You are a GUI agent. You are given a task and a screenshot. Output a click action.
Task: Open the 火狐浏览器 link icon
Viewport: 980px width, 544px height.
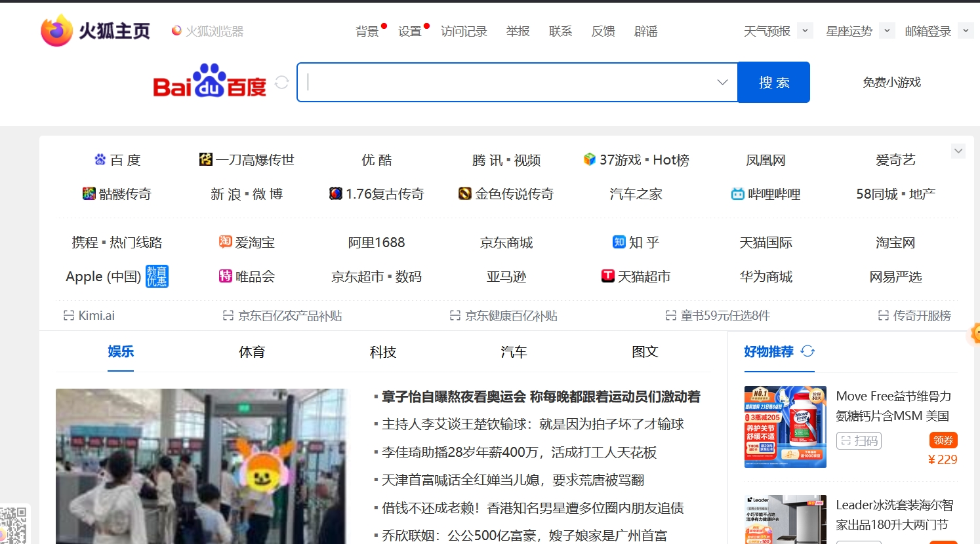tap(176, 31)
